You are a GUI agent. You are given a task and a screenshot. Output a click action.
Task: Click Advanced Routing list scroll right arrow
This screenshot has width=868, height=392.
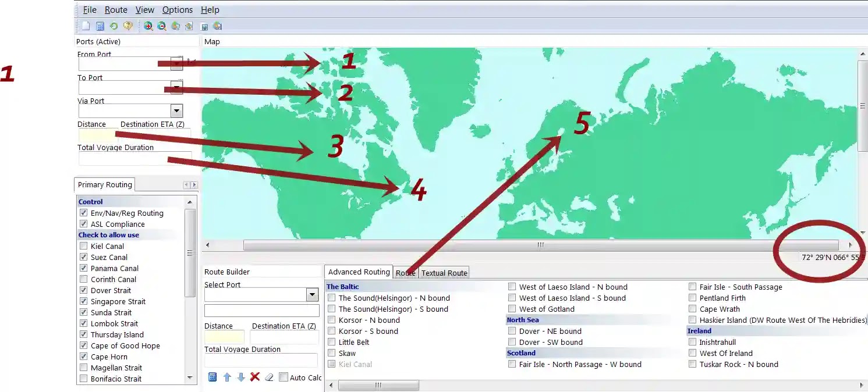863,385
